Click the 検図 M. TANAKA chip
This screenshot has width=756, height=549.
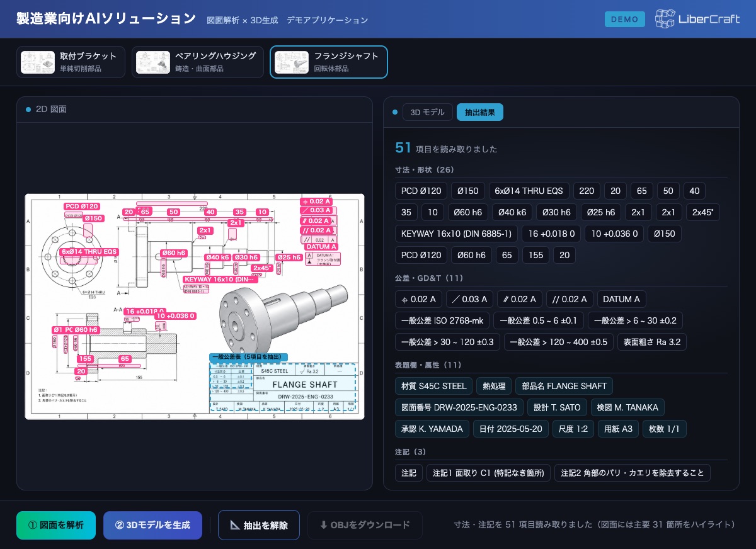pyautogui.click(x=627, y=407)
